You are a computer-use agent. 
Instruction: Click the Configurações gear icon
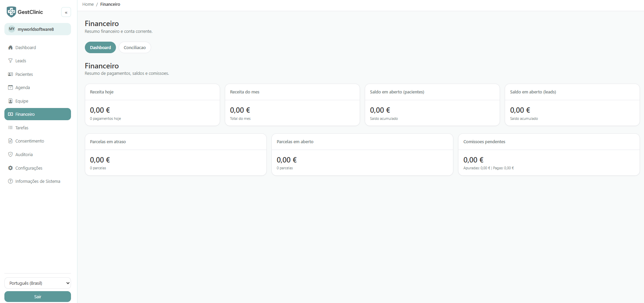pyautogui.click(x=10, y=168)
